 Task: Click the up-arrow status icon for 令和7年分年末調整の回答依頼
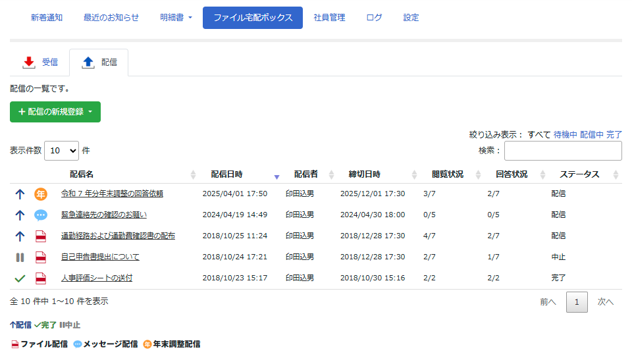[20, 194]
